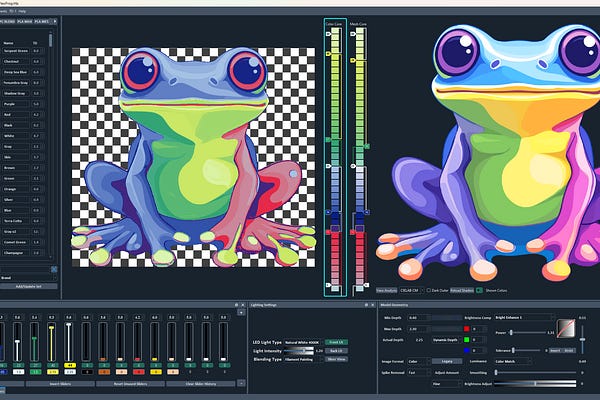Screen dimensions: 600x400
Task: Click the green channel color swatch
Action: point(466,340)
